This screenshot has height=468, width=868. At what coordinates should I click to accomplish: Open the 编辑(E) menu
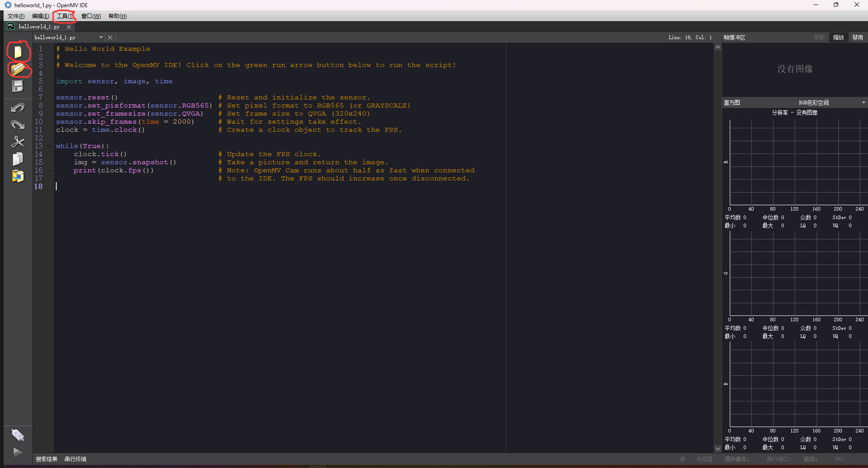pos(41,16)
